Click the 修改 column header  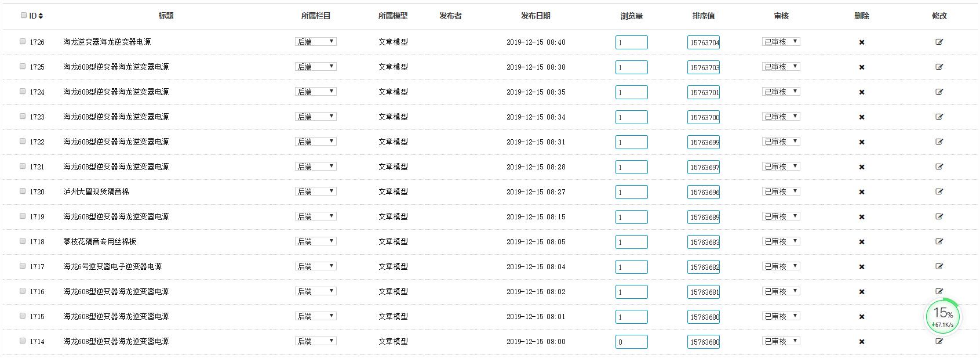pyautogui.click(x=939, y=16)
